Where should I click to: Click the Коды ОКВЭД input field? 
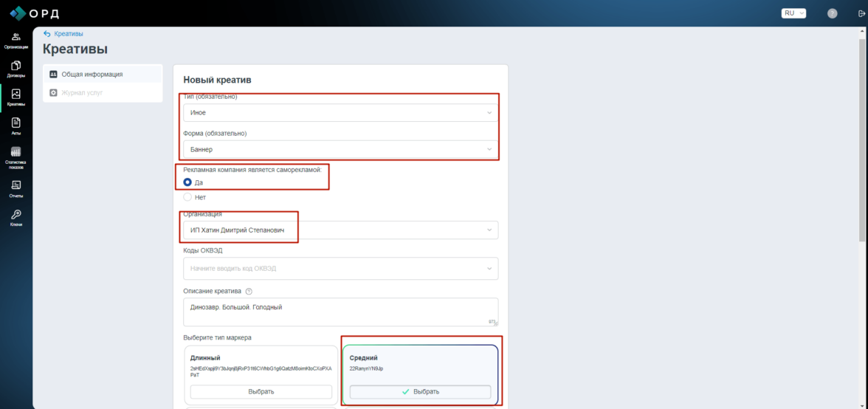[340, 269]
